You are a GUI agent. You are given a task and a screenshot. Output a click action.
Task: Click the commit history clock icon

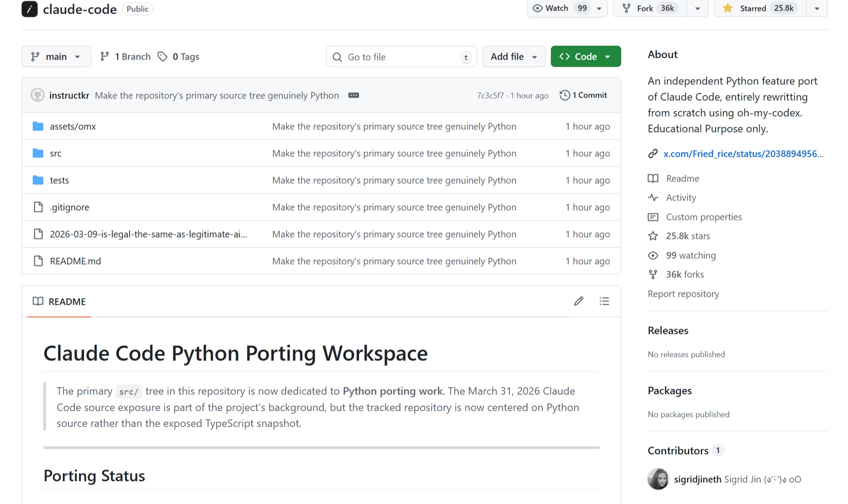(x=565, y=95)
